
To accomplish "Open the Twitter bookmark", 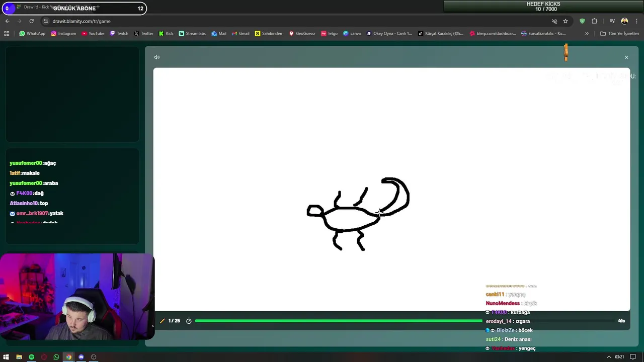I will pyautogui.click(x=143, y=34).
